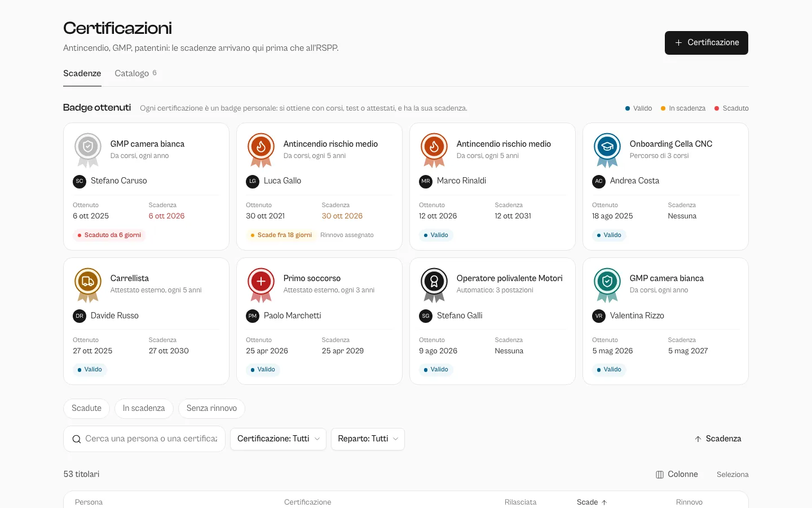The height and width of the screenshot is (508, 812).
Task: Click the graduation cap badge for Onboarding Cella CNC
Action: point(607,150)
